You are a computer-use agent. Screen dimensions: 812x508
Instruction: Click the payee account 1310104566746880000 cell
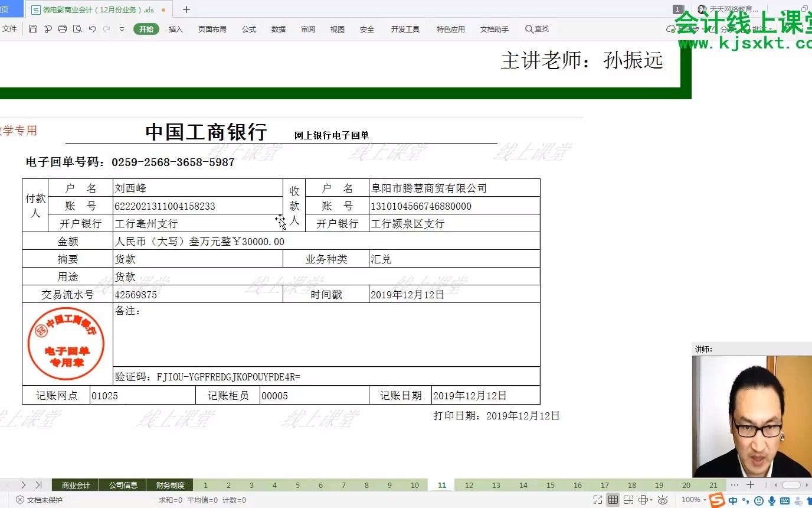(x=454, y=206)
